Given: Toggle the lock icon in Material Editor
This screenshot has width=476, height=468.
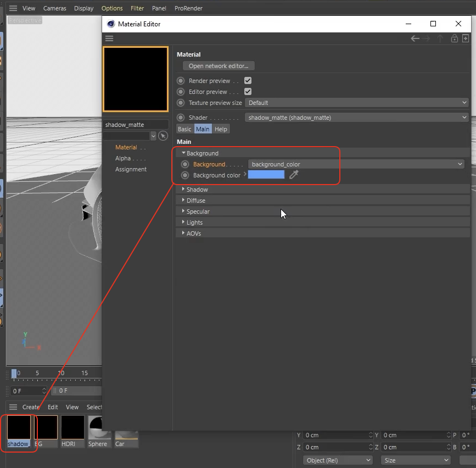Looking at the screenshot, I should point(455,38).
